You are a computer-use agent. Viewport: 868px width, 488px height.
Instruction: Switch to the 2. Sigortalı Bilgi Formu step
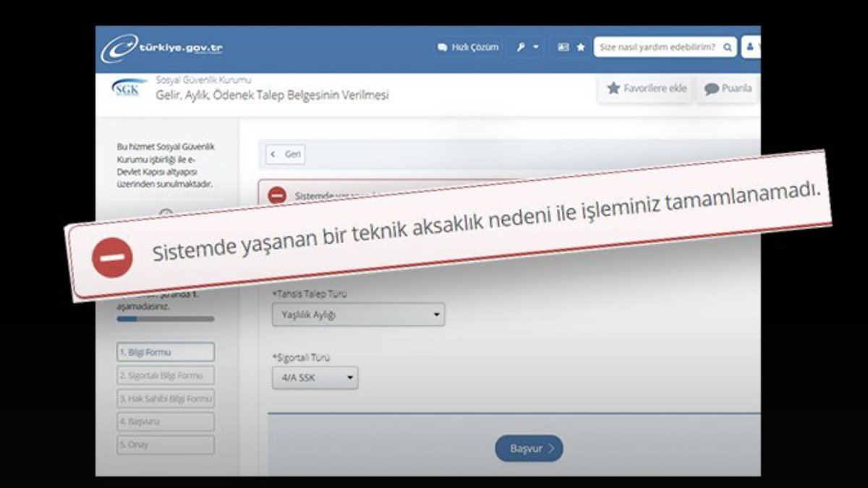(x=165, y=375)
